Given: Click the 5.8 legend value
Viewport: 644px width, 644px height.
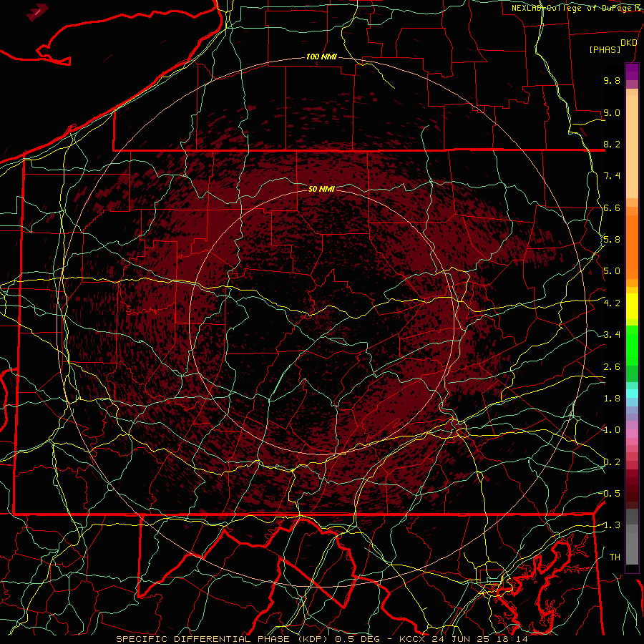Looking at the screenshot, I should (x=612, y=240).
